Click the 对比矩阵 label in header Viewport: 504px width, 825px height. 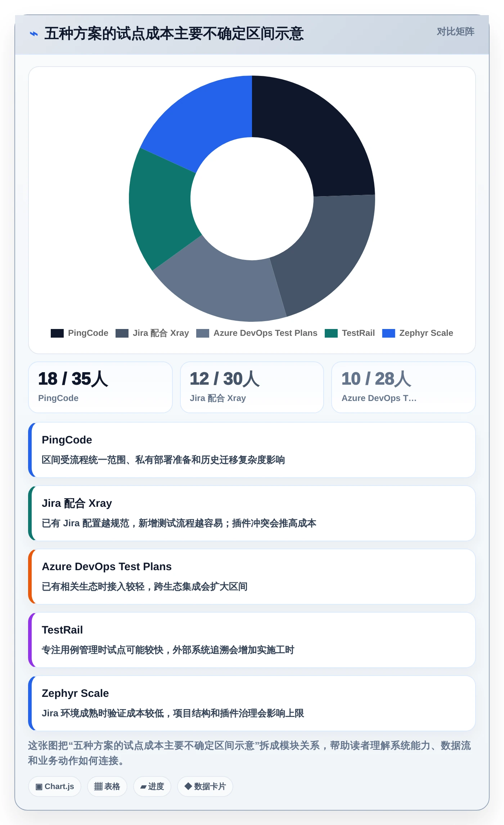455,32
